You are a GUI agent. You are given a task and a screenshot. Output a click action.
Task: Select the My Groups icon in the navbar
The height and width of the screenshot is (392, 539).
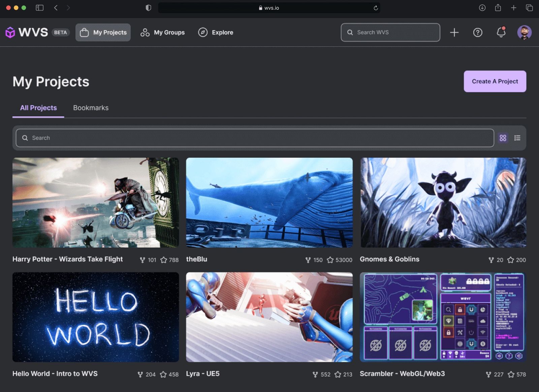coord(145,32)
